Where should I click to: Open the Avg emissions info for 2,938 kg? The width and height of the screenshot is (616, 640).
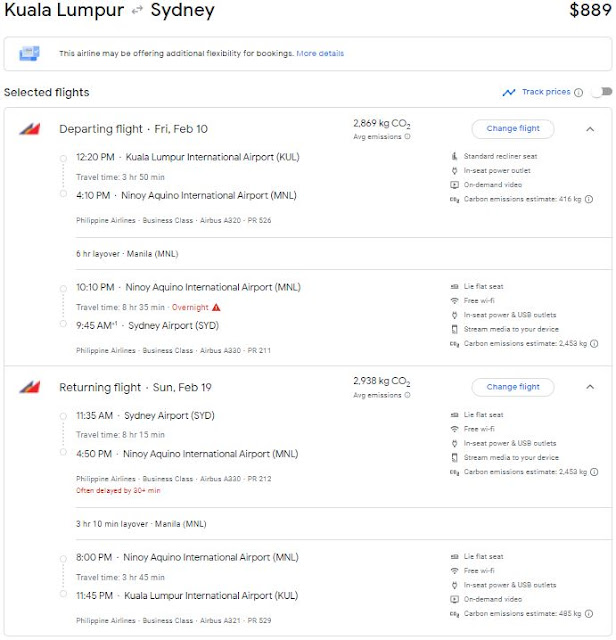point(407,395)
